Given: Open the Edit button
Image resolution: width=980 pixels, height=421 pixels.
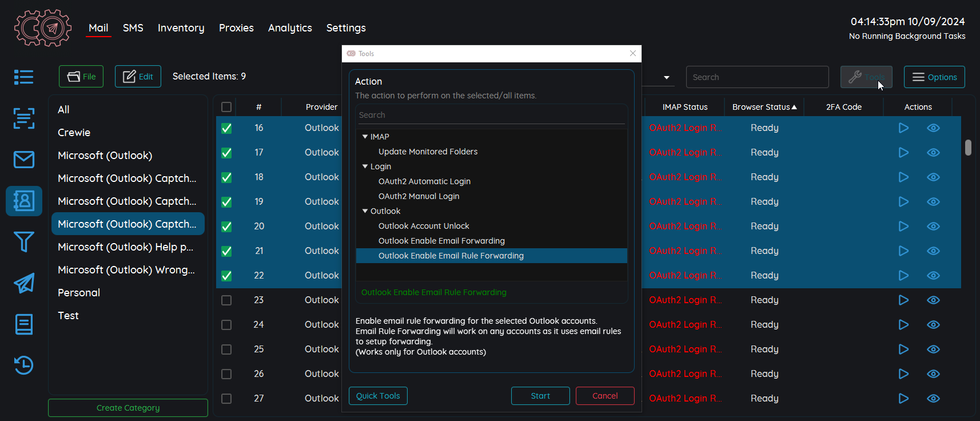Looking at the screenshot, I should point(138,77).
